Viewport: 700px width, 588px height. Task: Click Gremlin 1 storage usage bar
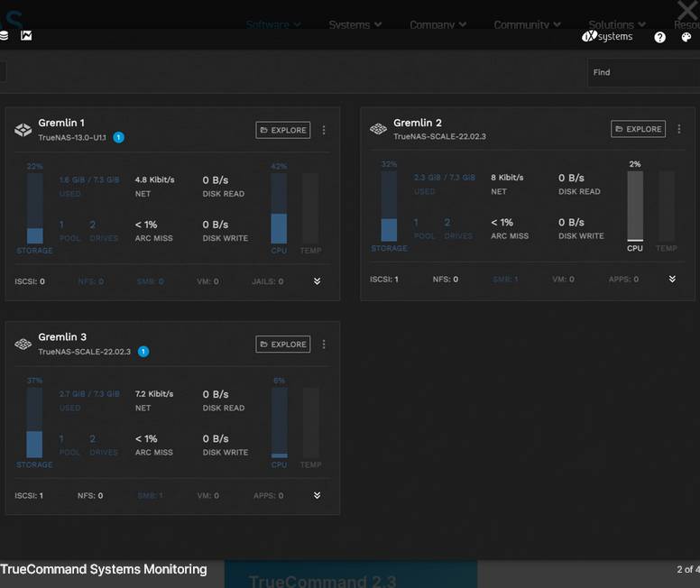point(35,208)
